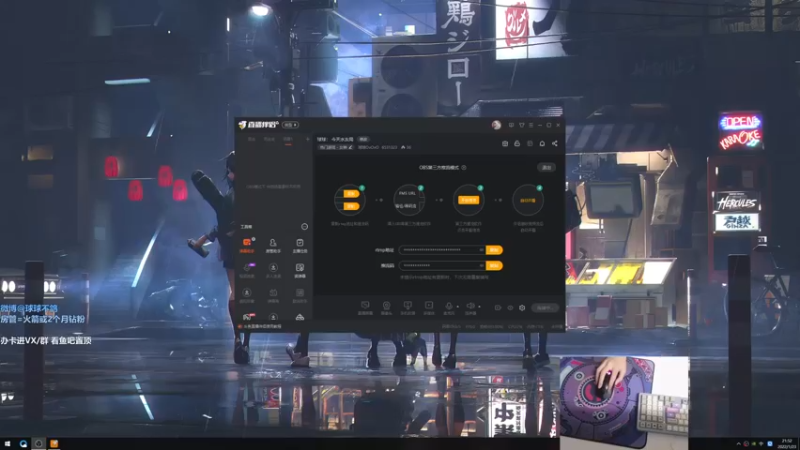Viewport: 800px width, 450px height.
Task: Collapse the toolbox panel with the circle icon
Action: (305, 227)
